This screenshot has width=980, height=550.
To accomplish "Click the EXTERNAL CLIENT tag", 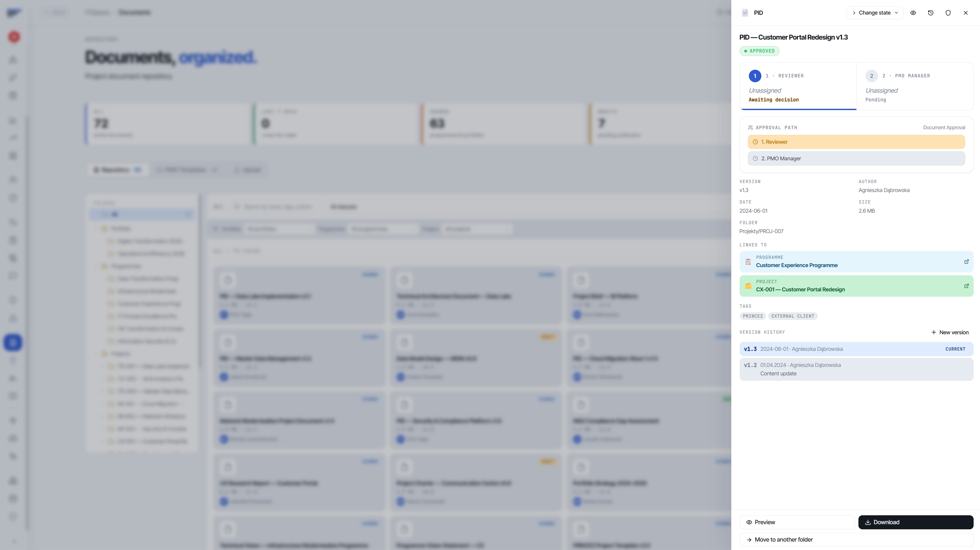I will point(793,316).
